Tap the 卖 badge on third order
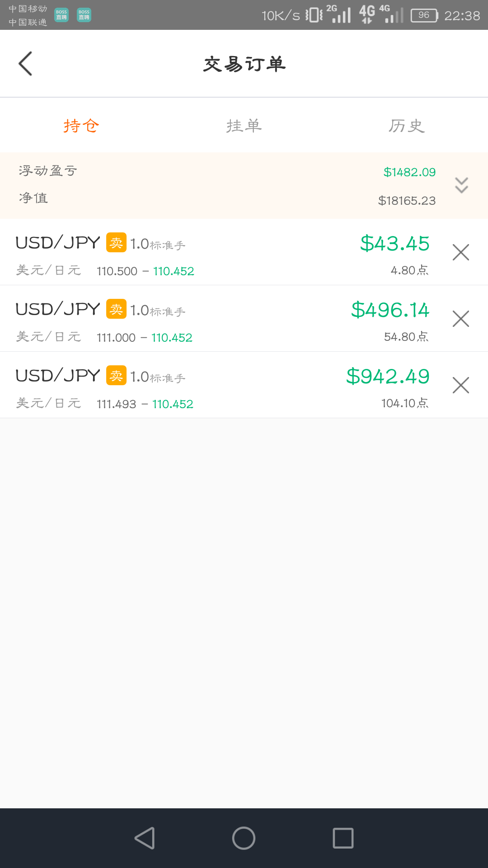The width and height of the screenshot is (488, 868). coord(116,376)
